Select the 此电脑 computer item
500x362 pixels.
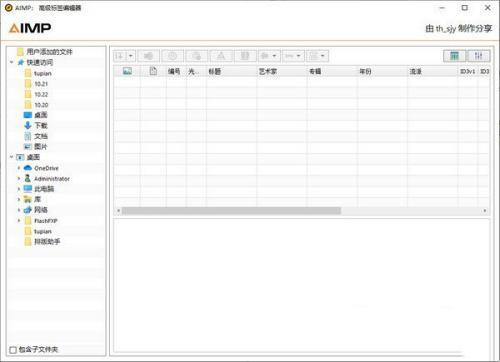tap(44, 189)
